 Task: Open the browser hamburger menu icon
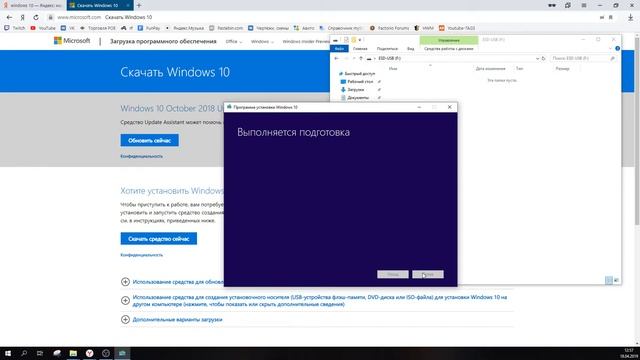[x=584, y=5]
